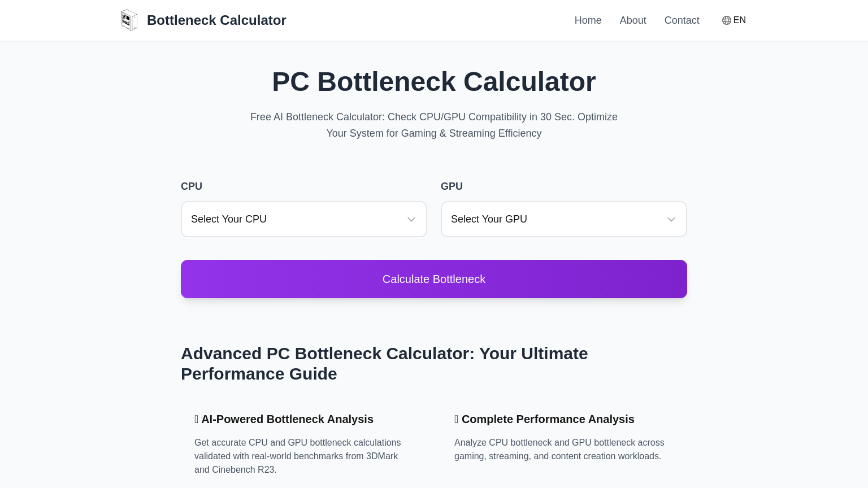Click the Bottleneck Calculator site title
Image resolution: width=868 pixels, height=488 pixels.
216,20
